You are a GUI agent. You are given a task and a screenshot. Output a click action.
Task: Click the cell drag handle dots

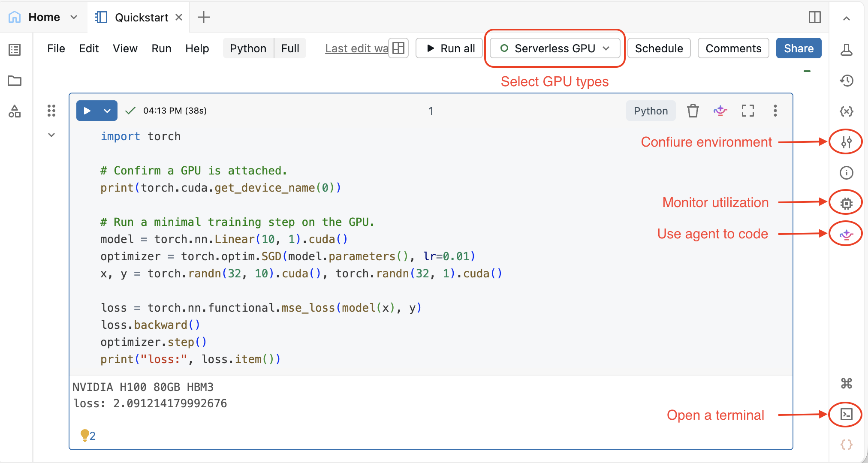coord(51,111)
